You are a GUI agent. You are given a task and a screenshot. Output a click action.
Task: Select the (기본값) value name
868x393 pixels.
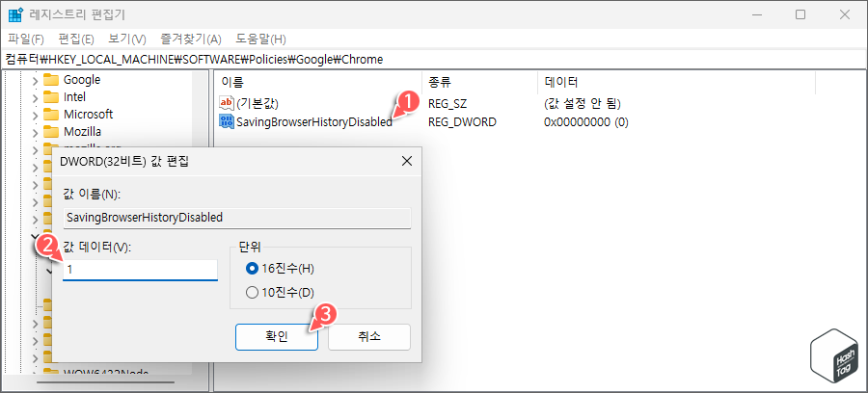[x=257, y=103]
